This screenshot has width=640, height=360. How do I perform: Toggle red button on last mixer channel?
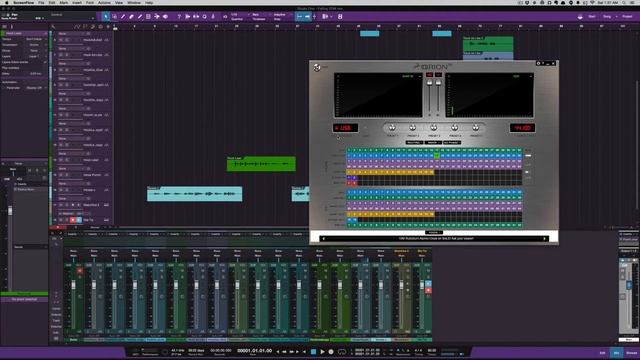pos(428,290)
